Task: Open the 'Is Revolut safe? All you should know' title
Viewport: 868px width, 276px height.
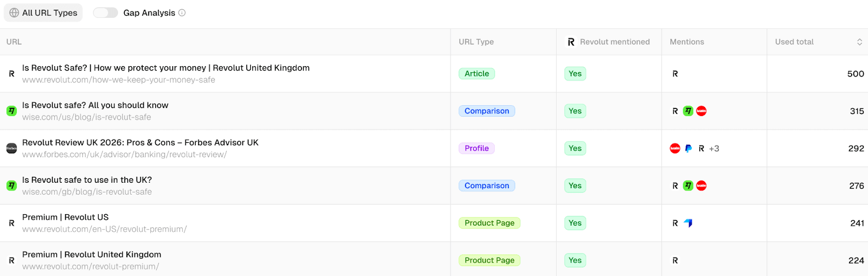Action: click(x=95, y=105)
